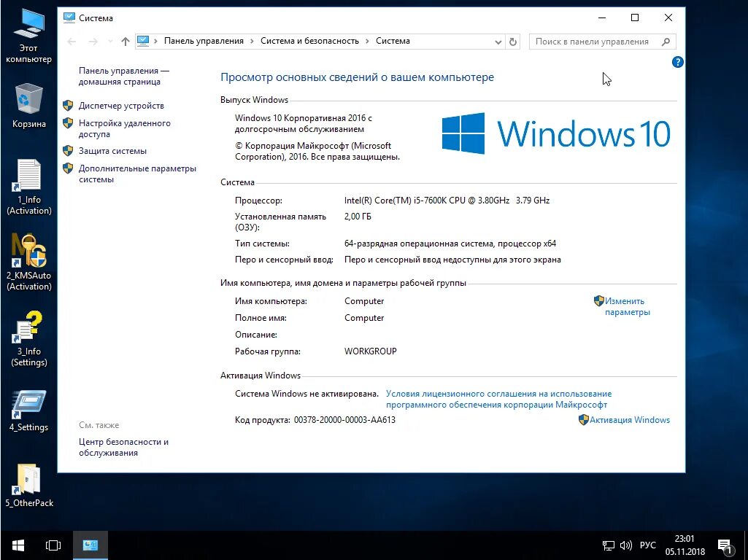Expand chevron before Панель управления breadcrumb
748x560 pixels.
pyautogui.click(x=155, y=41)
